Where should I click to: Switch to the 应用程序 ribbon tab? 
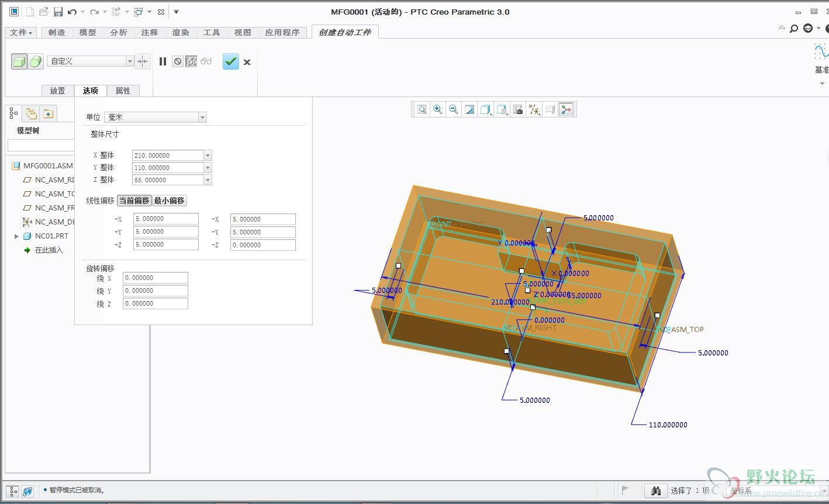point(282,32)
